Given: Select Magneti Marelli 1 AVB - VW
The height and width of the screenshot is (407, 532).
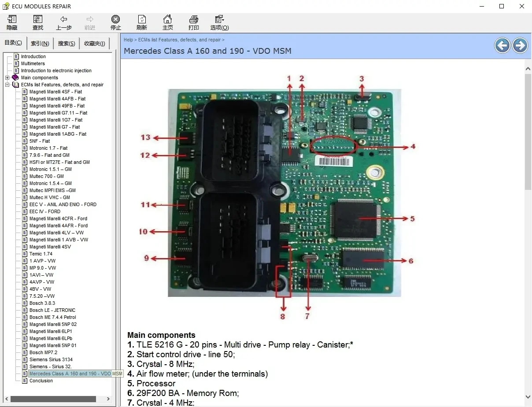Looking at the screenshot, I should (59, 240).
